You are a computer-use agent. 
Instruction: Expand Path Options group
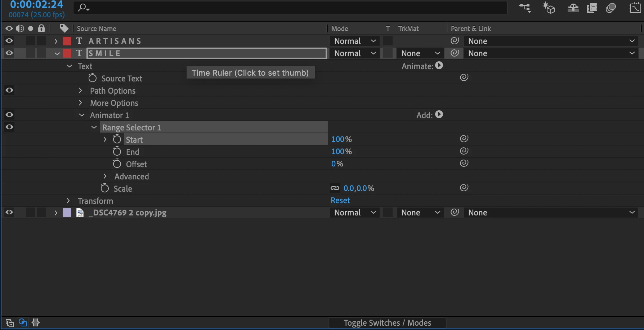(80, 90)
